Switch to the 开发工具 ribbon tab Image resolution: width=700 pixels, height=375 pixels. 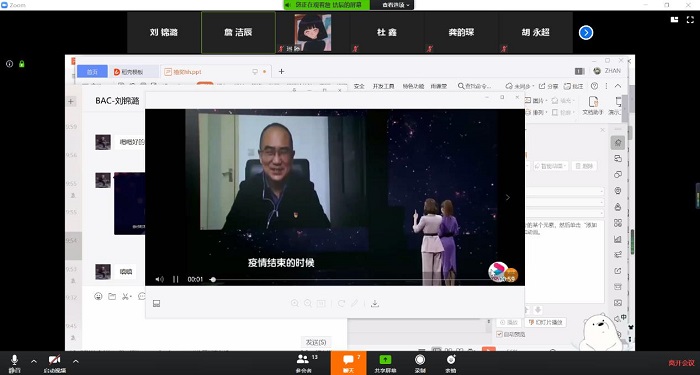383,86
